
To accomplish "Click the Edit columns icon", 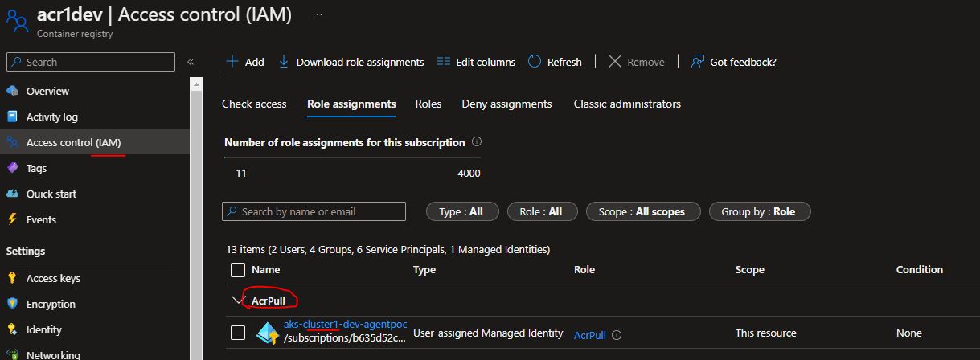I will 444,61.
